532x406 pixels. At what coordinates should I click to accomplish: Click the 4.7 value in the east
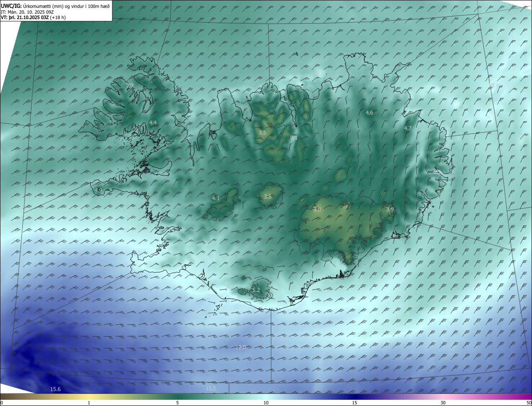click(408, 128)
